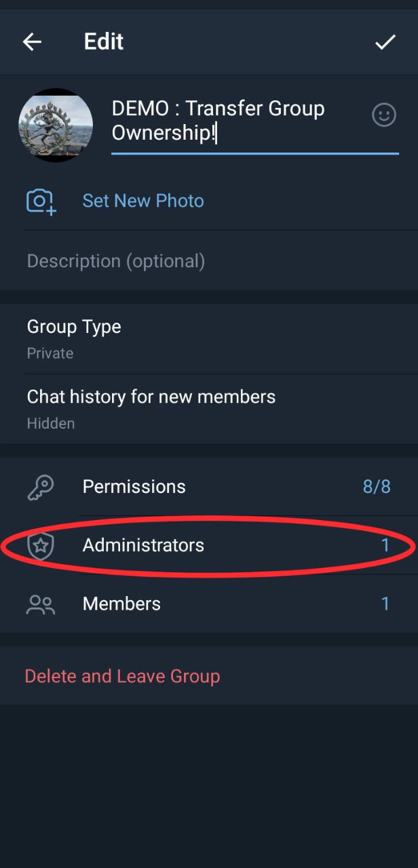Image resolution: width=418 pixels, height=868 pixels.
Task: Open the Members list entry
Action: 122,604
